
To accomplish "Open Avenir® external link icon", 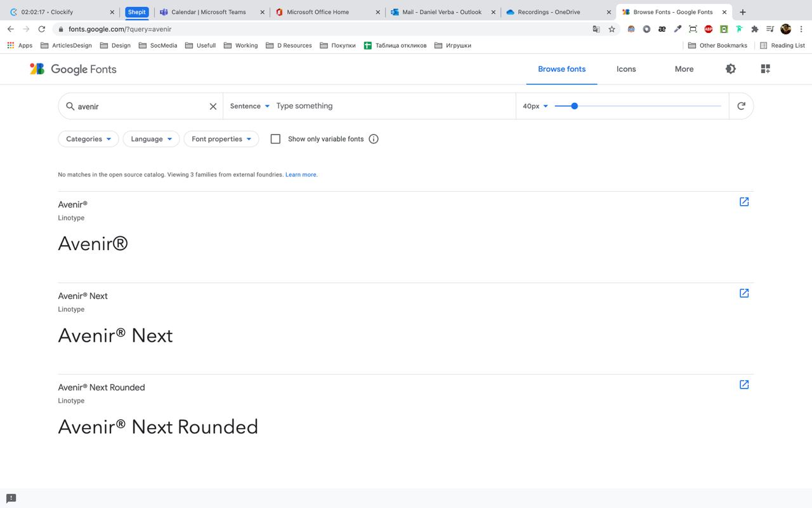I will 744,202.
